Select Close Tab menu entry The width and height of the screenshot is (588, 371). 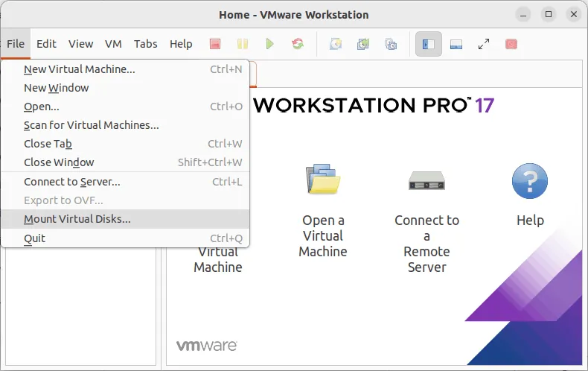coord(125,144)
